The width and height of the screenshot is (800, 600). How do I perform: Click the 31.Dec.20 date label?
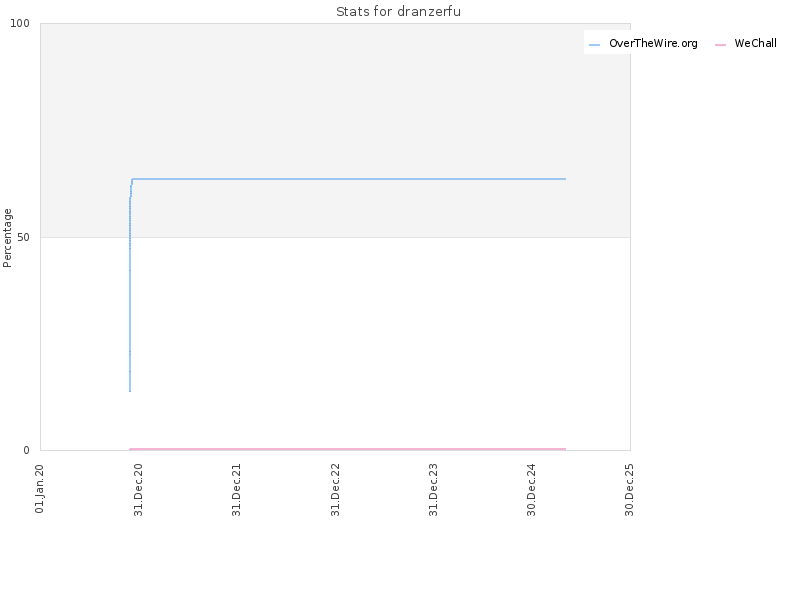coord(138,490)
